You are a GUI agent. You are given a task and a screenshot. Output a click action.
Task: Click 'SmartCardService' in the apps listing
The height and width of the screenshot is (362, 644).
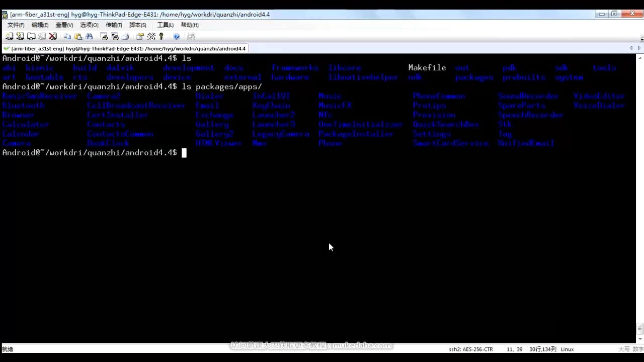click(x=450, y=143)
